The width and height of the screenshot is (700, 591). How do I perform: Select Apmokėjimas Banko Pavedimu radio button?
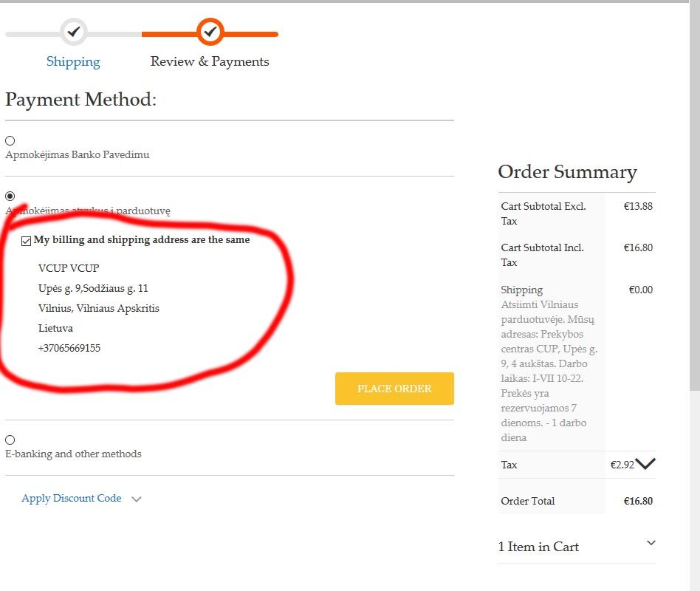point(10,140)
